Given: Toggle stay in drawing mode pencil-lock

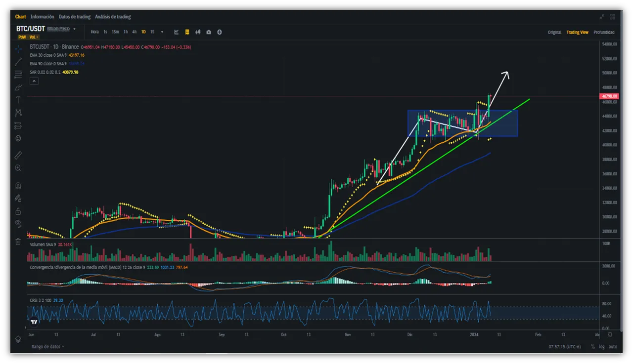Looking at the screenshot, I should 18,199.
